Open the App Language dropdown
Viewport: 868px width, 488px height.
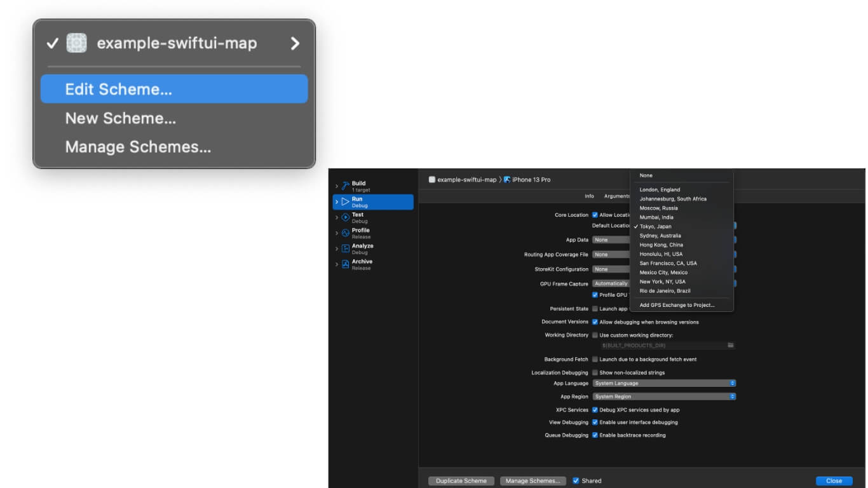pos(664,384)
